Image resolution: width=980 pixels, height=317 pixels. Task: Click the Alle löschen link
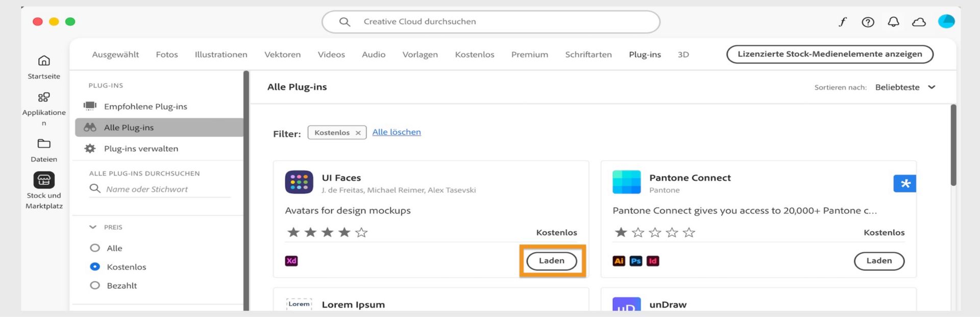(397, 132)
